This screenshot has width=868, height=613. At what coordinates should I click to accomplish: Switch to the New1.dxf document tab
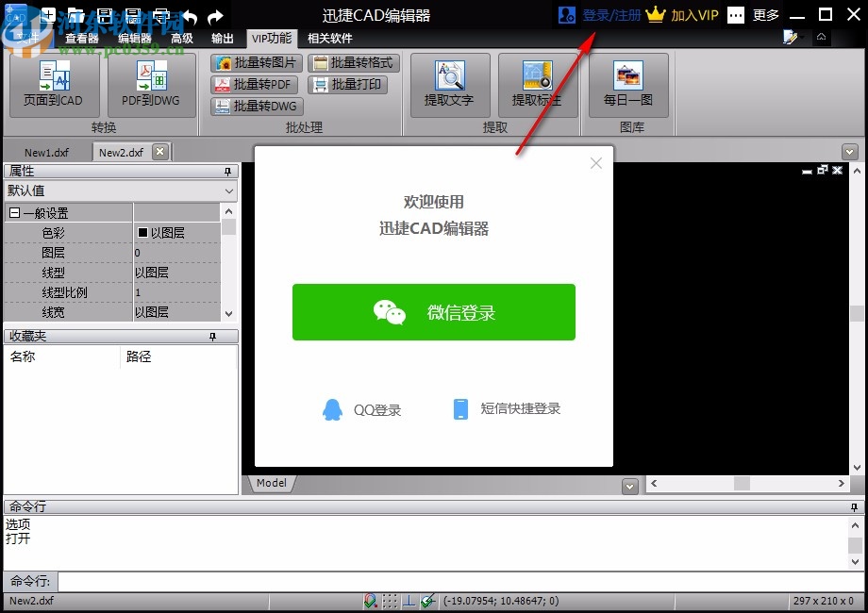tap(45, 151)
